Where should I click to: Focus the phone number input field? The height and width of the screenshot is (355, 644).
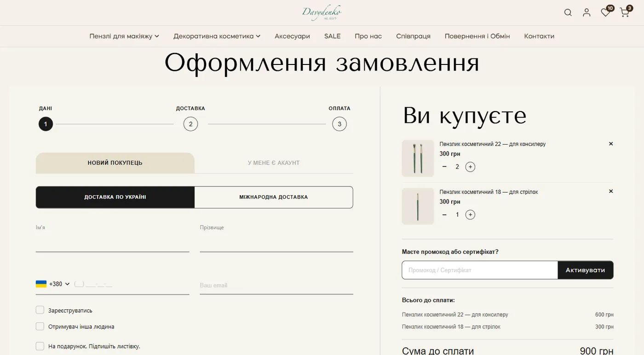coord(132,284)
